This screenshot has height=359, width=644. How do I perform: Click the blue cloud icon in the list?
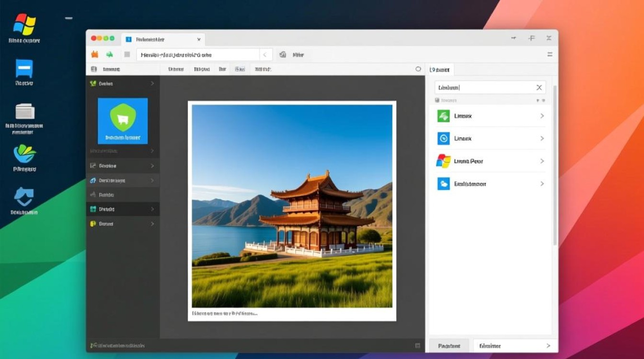pyautogui.click(x=443, y=184)
